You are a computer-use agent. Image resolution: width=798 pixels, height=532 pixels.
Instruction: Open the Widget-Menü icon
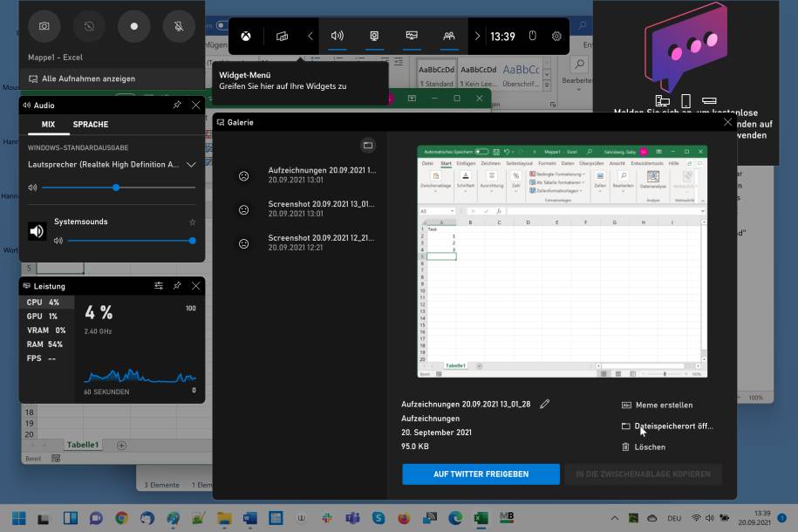pyautogui.click(x=282, y=37)
